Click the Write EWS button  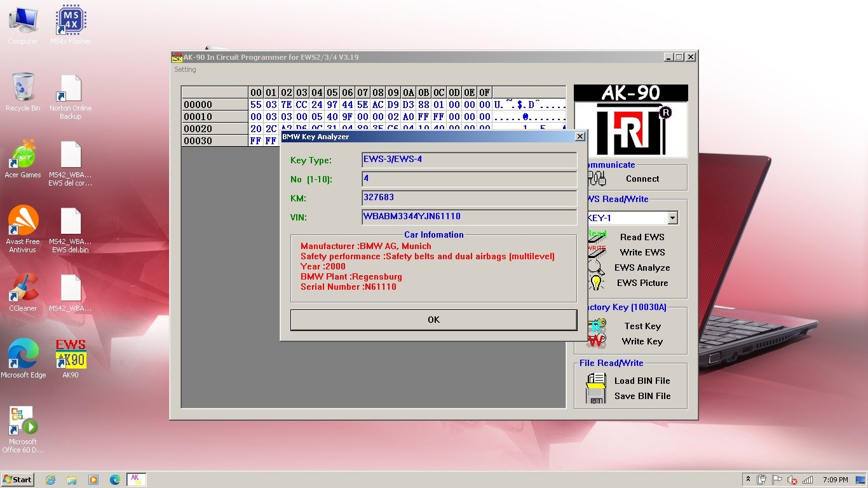642,252
